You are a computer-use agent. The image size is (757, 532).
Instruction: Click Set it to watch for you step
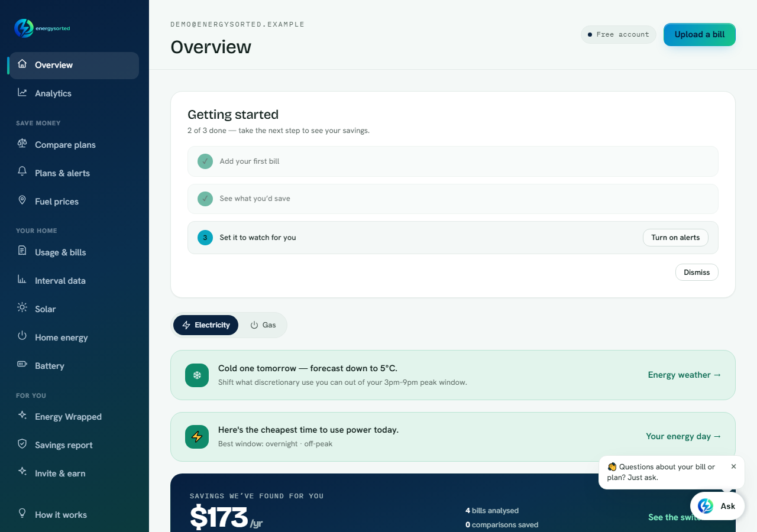(453, 238)
